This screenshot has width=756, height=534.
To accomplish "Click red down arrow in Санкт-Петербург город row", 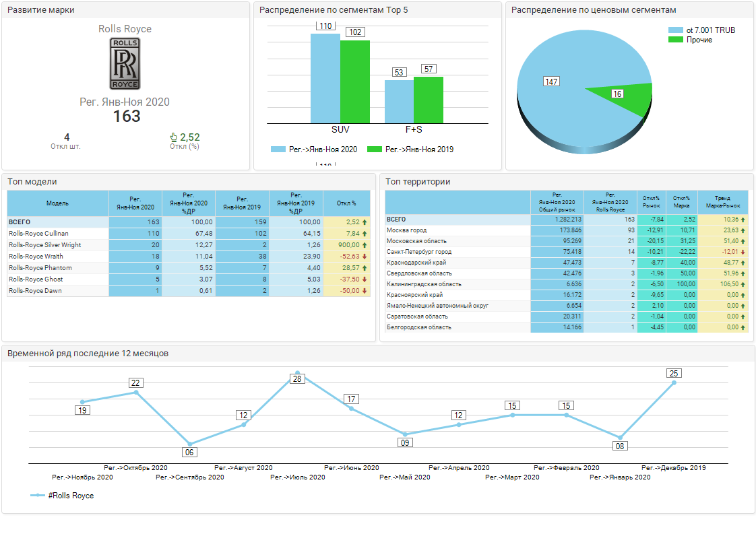I will click(743, 252).
